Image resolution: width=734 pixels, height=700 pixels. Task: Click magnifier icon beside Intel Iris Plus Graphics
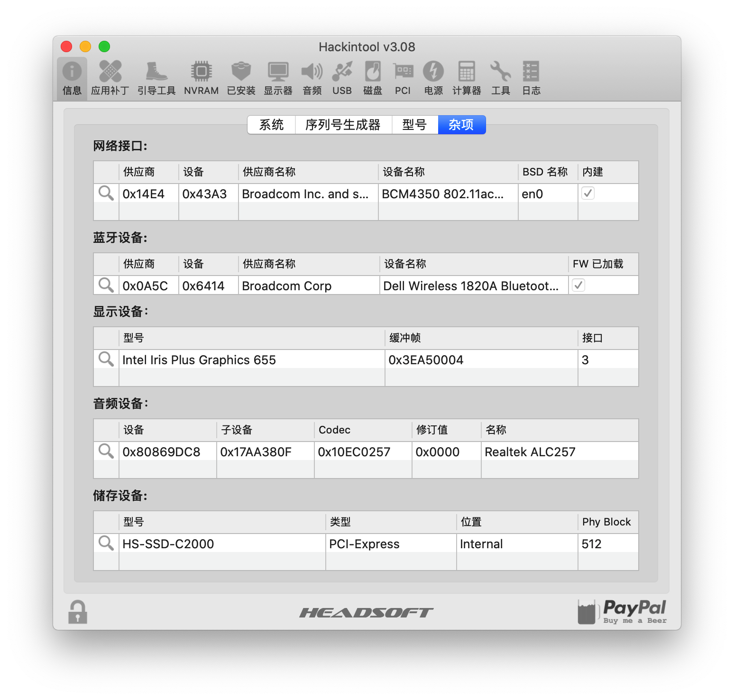click(x=106, y=359)
